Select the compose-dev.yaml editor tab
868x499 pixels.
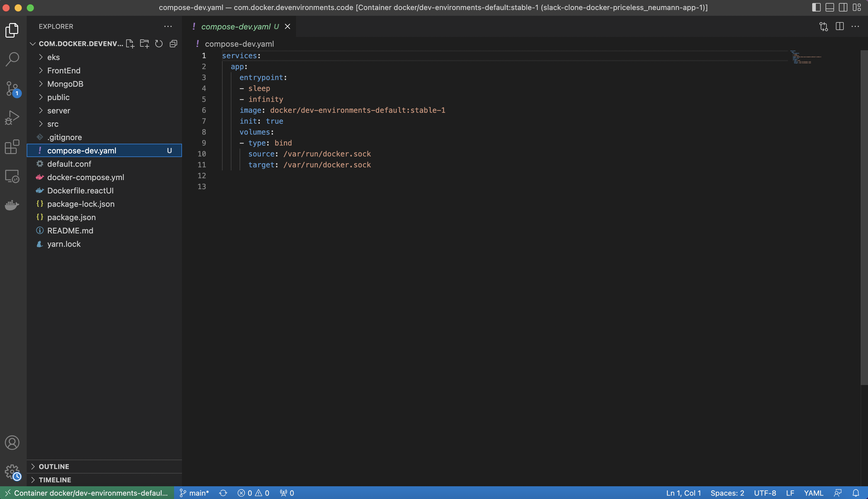pyautogui.click(x=240, y=26)
